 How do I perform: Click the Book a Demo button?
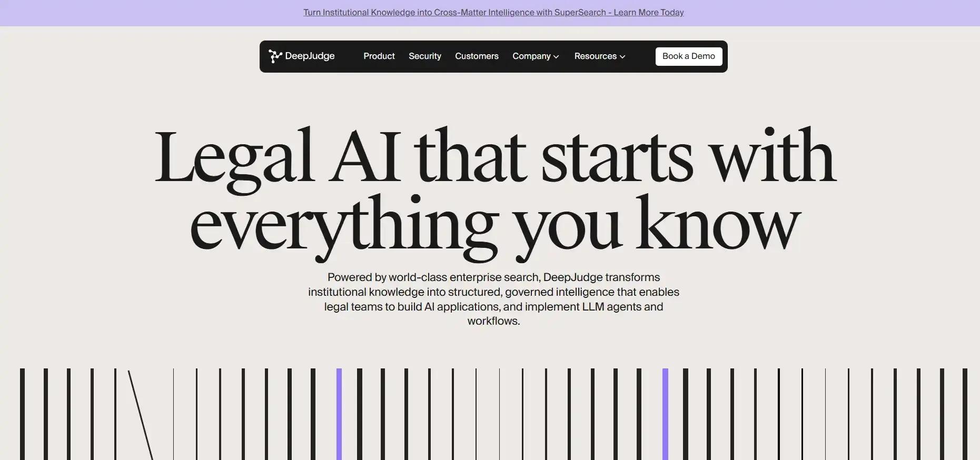(689, 56)
